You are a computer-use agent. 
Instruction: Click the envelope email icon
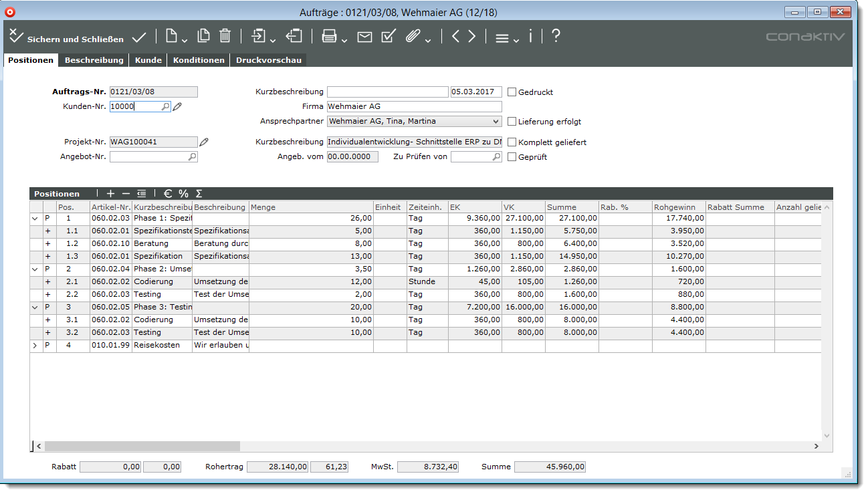click(x=364, y=37)
